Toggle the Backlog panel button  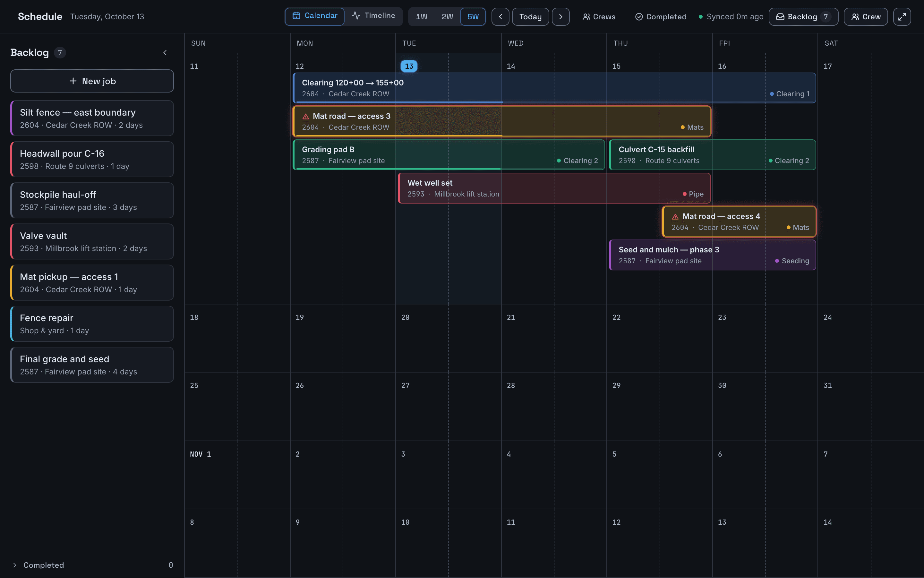click(803, 16)
